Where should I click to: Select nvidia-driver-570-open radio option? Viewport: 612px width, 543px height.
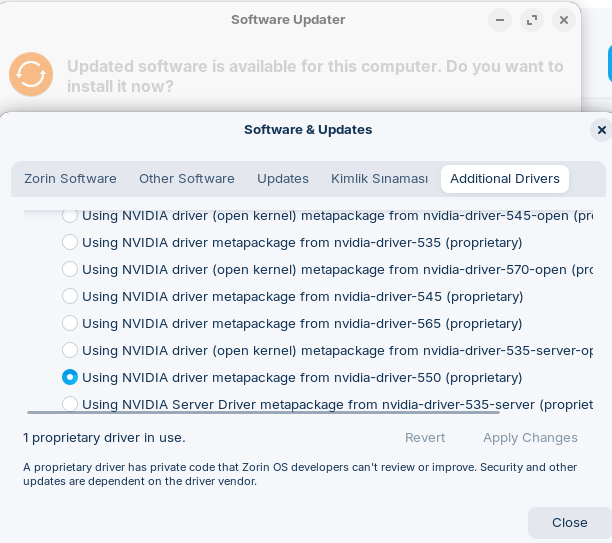(70, 269)
